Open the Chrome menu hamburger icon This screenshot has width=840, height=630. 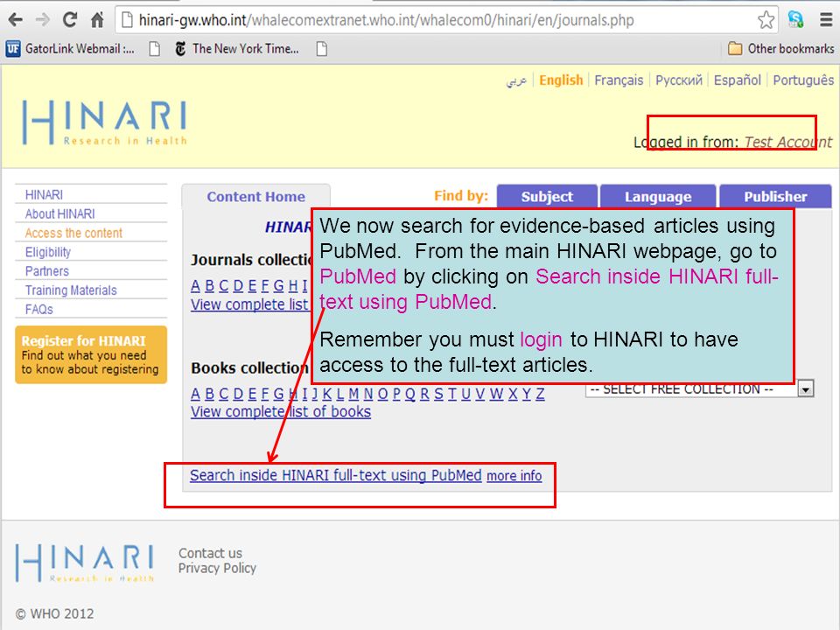[826, 20]
